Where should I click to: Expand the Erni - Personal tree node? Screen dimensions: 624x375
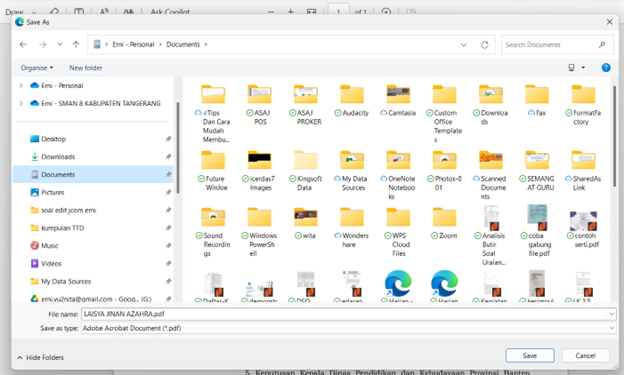point(21,86)
